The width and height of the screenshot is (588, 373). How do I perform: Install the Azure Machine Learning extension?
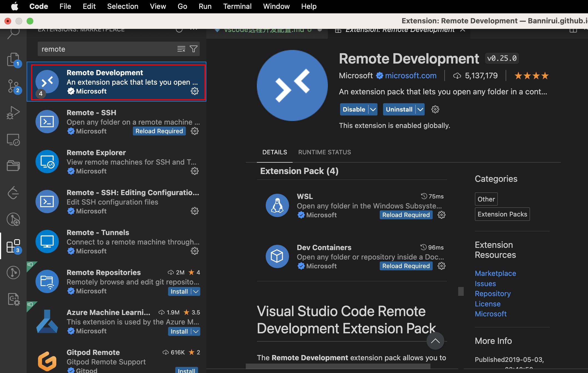coord(179,331)
